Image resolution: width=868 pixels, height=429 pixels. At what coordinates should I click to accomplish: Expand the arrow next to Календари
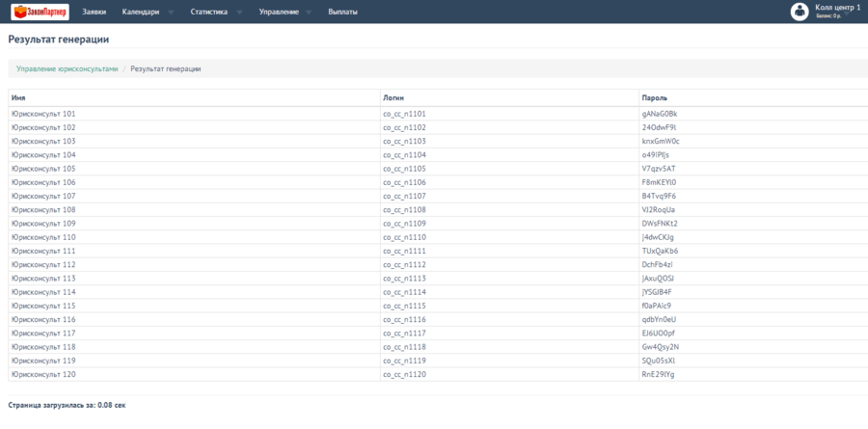tap(171, 13)
